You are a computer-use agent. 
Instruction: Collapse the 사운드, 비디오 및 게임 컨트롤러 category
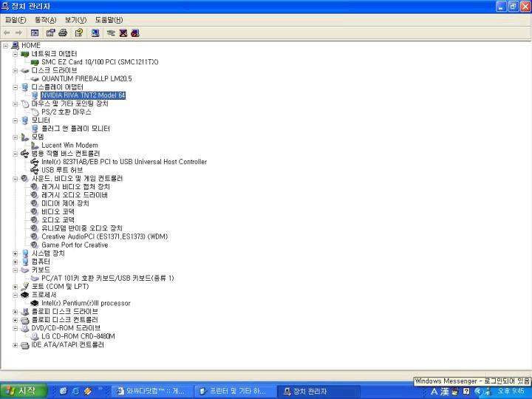pyautogui.click(x=16, y=179)
